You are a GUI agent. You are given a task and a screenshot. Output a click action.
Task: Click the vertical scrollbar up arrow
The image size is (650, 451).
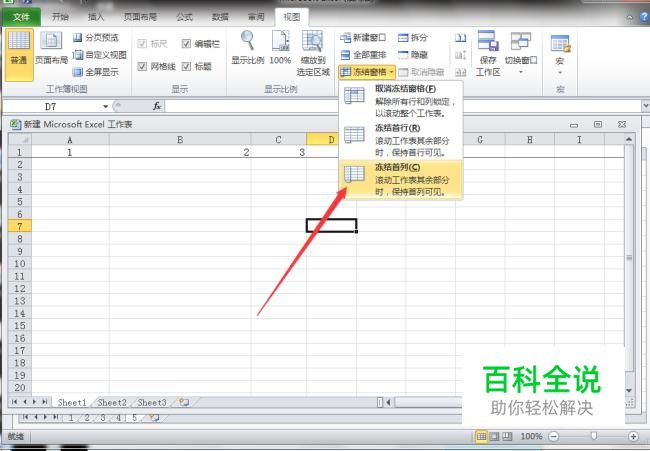pos(629,139)
